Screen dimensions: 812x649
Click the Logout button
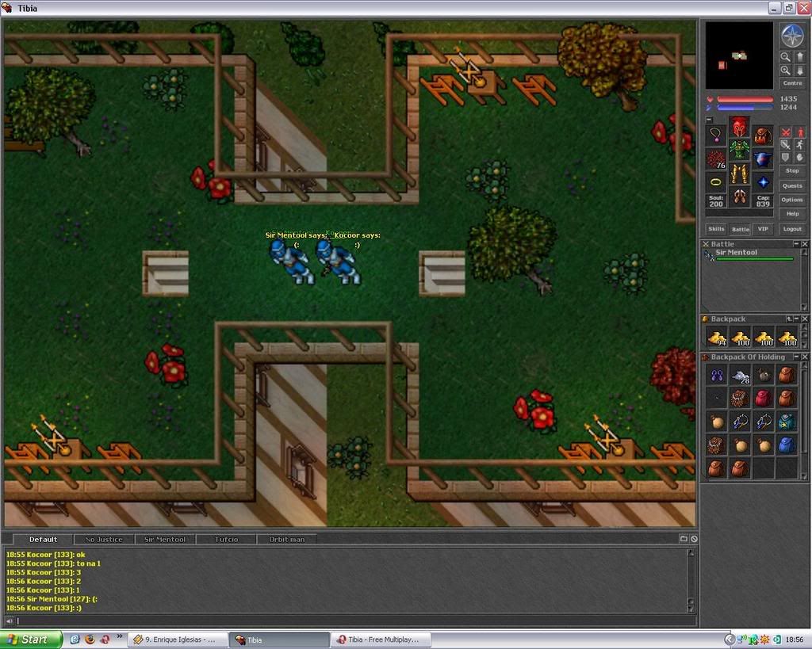(x=792, y=229)
